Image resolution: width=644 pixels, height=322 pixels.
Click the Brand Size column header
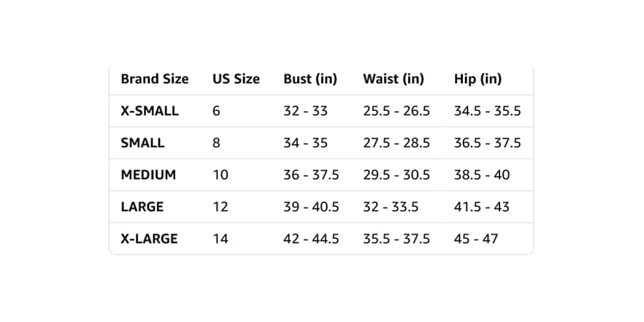tap(155, 79)
